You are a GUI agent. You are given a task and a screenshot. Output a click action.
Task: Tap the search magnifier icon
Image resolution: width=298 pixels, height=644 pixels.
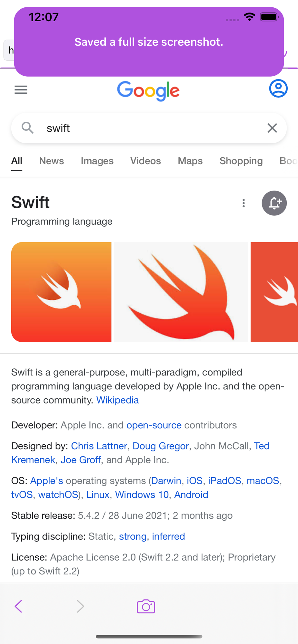point(28,128)
